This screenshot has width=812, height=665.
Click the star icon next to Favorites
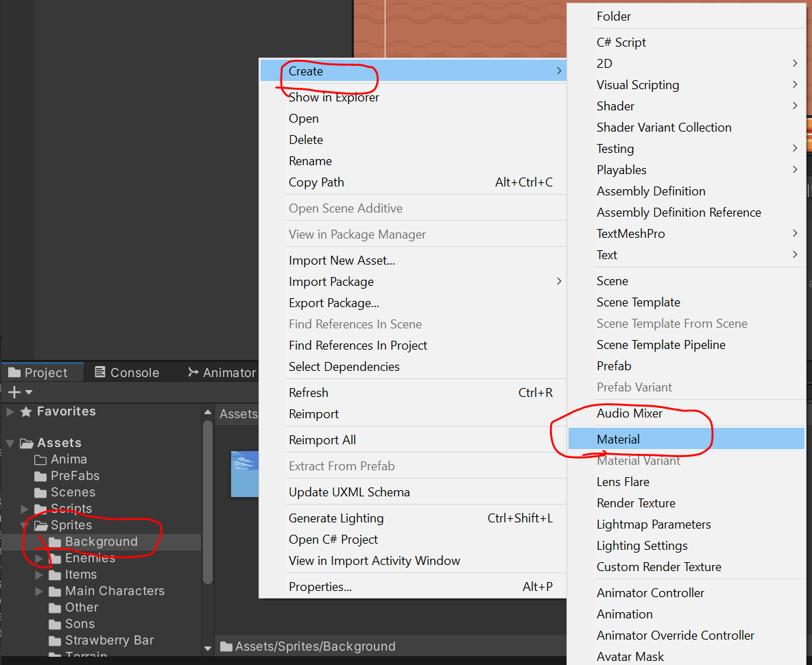[x=26, y=412]
